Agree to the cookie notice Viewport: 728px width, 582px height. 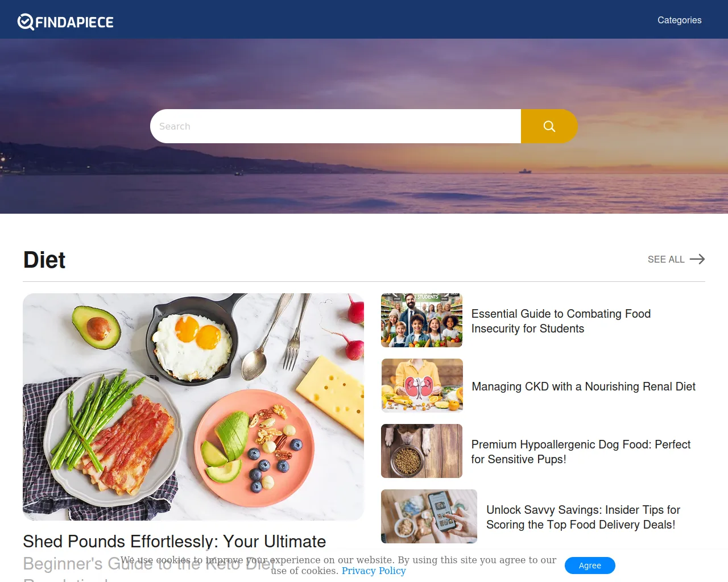point(590,566)
